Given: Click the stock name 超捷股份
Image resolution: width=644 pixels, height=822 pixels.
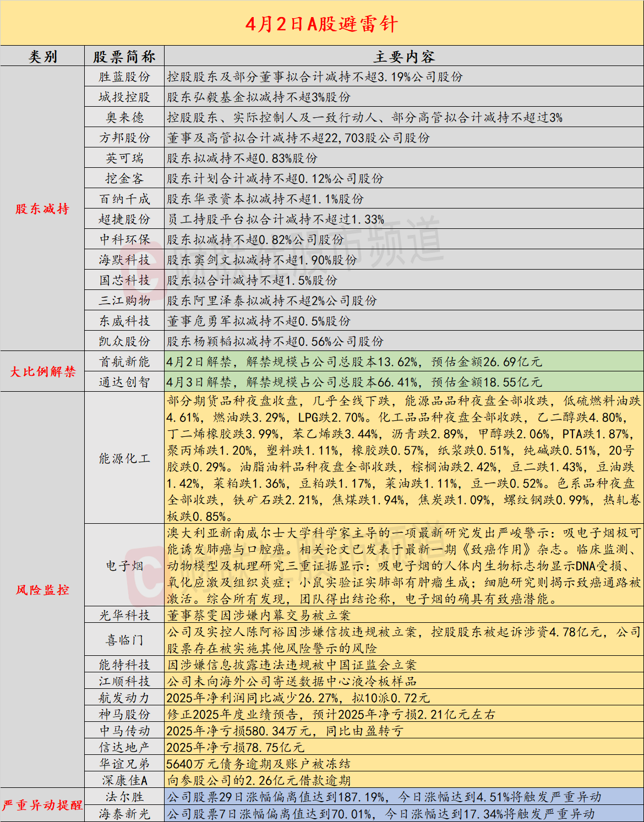Looking at the screenshot, I should pos(124,220).
